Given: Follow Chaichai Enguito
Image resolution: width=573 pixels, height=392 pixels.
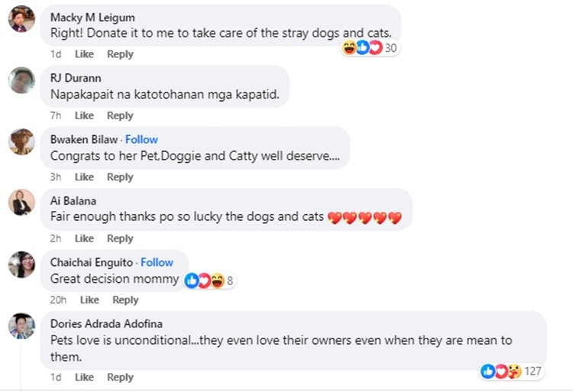Looking at the screenshot, I should (x=157, y=262).
